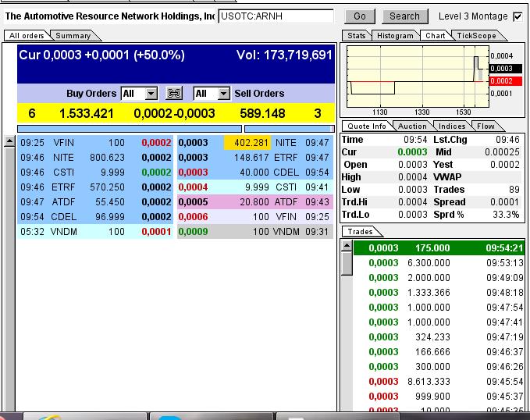Select the highlighted 402.281 NITE sell order

pyautogui.click(x=247, y=143)
